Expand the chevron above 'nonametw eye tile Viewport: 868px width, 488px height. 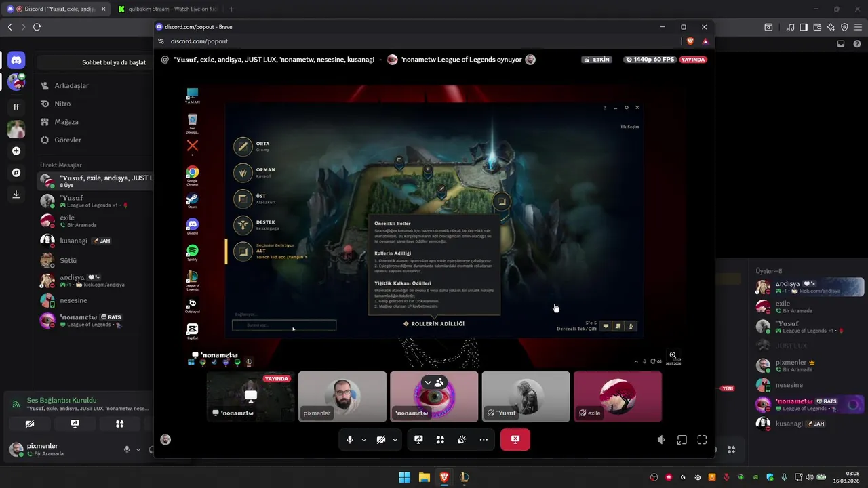click(x=428, y=382)
